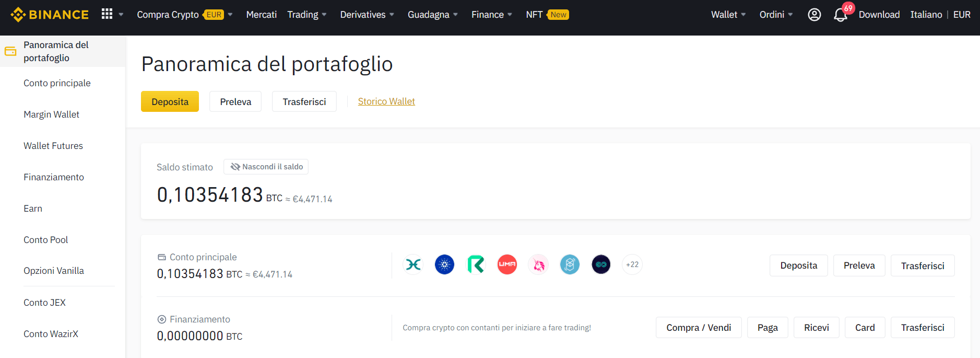The image size is (980, 358).
Task: Click the pink Uniswap unicorn coin icon
Action: pos(539,264)
